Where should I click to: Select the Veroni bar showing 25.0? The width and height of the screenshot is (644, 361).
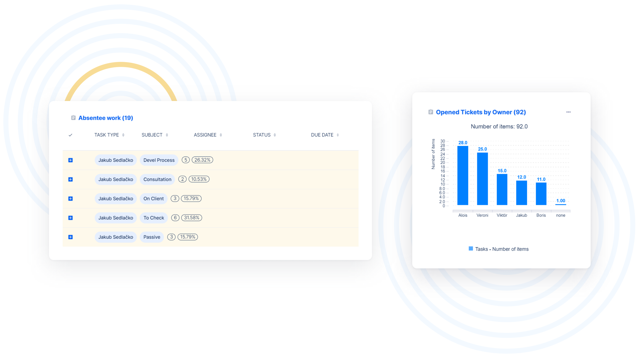click(482, 178)
